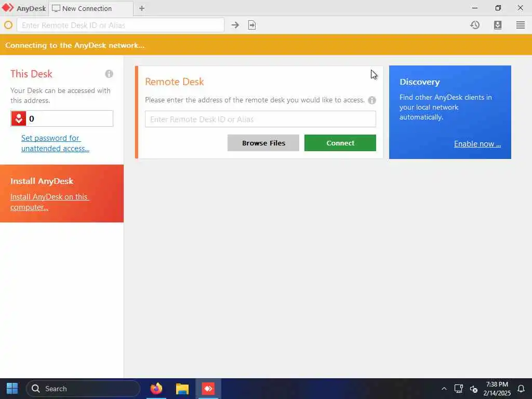The height and width of the screenshot is (399, 532).
Task: Launch Firefox from the taskbar
Action: click(x=156, y=389)
